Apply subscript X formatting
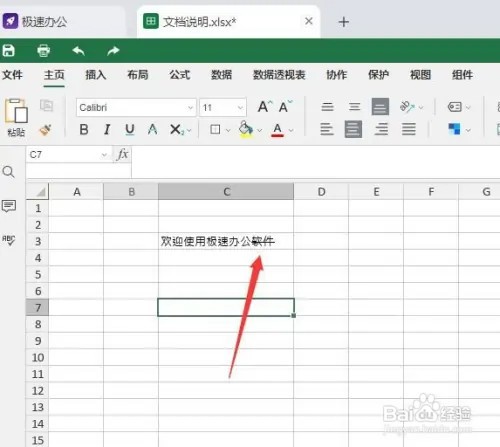This screenshot has height=447, width=500. pyautogui.click(x=176, y=129)
